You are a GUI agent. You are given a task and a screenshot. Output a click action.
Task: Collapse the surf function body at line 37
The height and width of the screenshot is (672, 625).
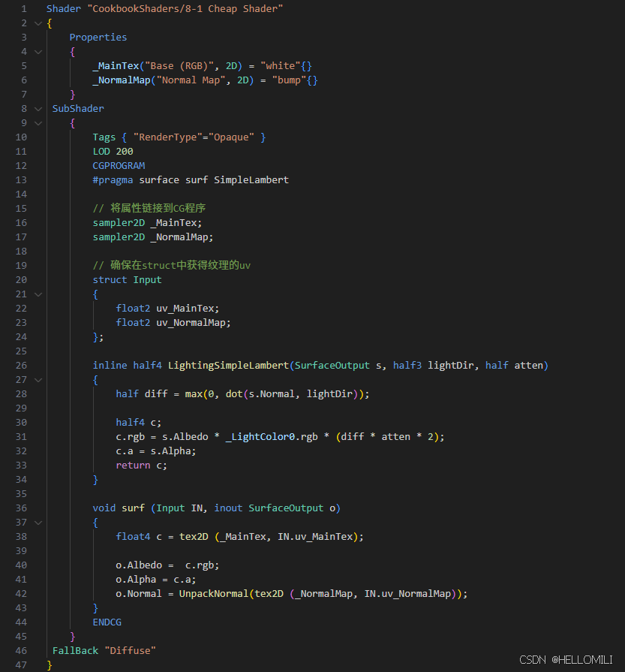point(38,523)
